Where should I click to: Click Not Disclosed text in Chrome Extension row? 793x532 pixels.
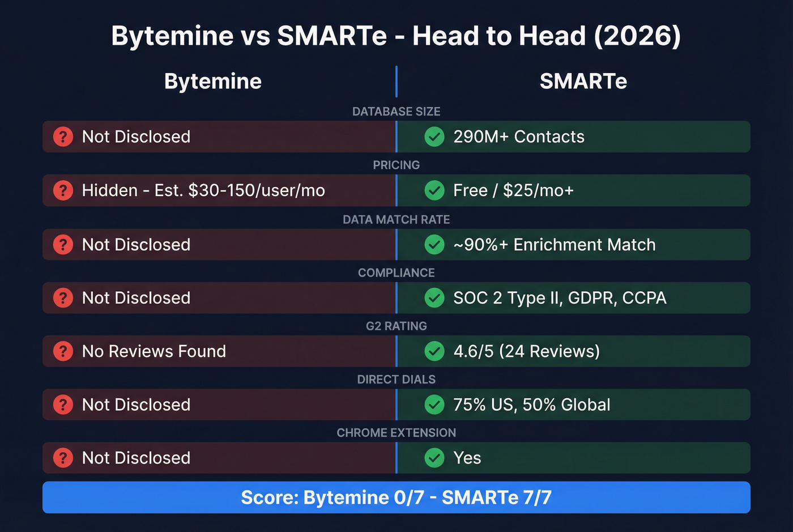pos(136,458)
